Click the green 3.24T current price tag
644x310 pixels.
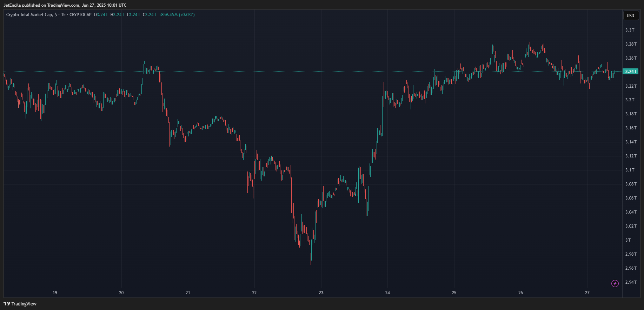pos(630,72)
